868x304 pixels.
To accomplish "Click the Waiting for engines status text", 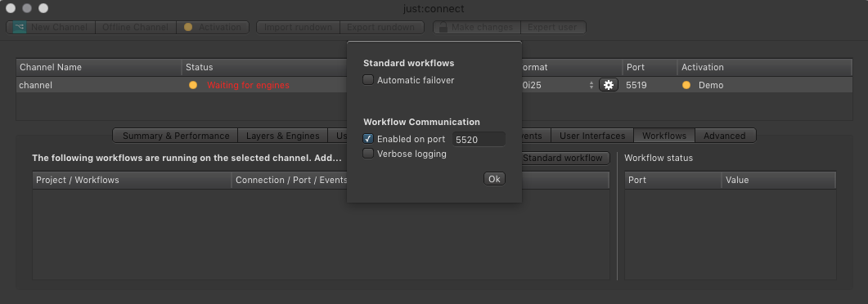I will point(248,85).
